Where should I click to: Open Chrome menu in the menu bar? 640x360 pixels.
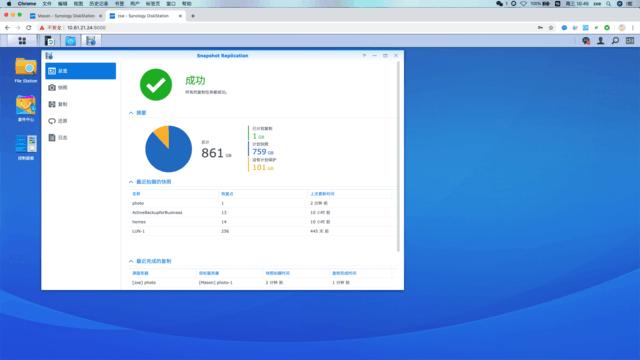coord(27,4)
